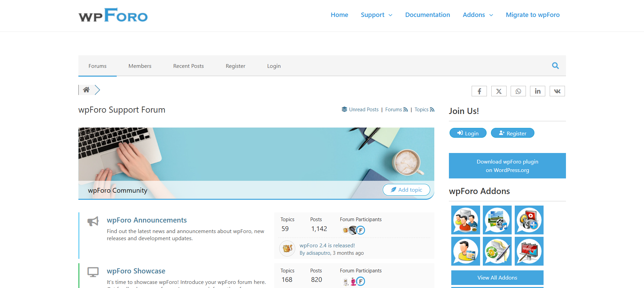This screenshot has width=644, height=288.
Task: Share forum on LinkedIn
Action: point(537,91)
